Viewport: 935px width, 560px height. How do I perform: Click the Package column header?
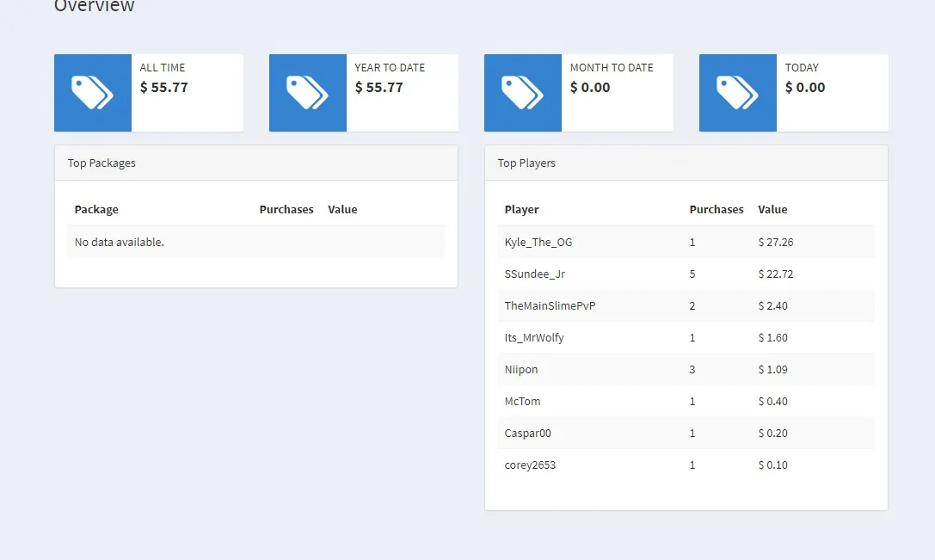click(96, 209)
